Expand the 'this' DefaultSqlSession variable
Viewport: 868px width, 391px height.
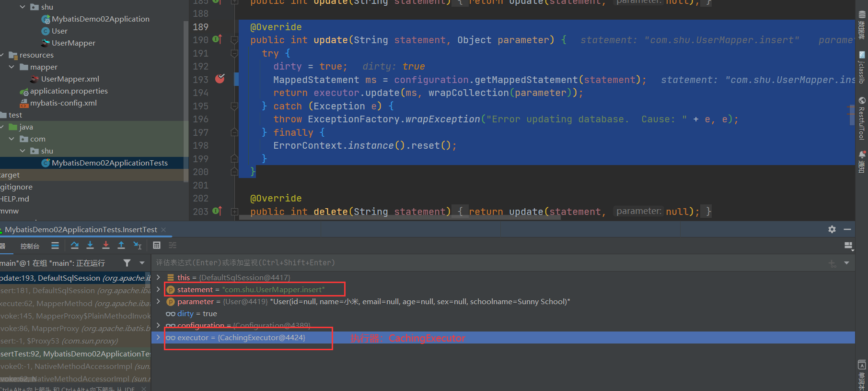(158, 277)
